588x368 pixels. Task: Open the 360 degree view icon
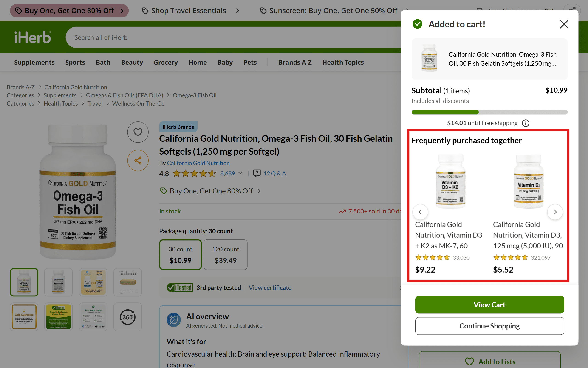coord(127,317)
